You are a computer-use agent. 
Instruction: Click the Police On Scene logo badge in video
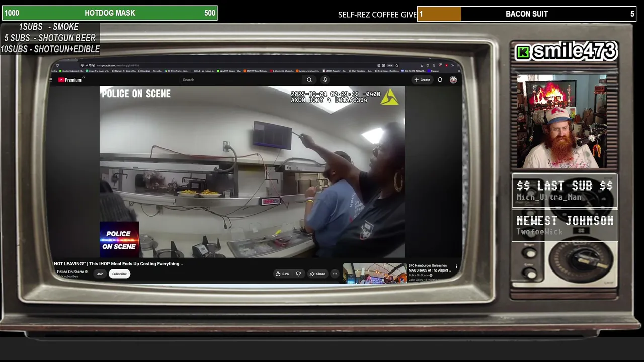(x=119, y=240)
